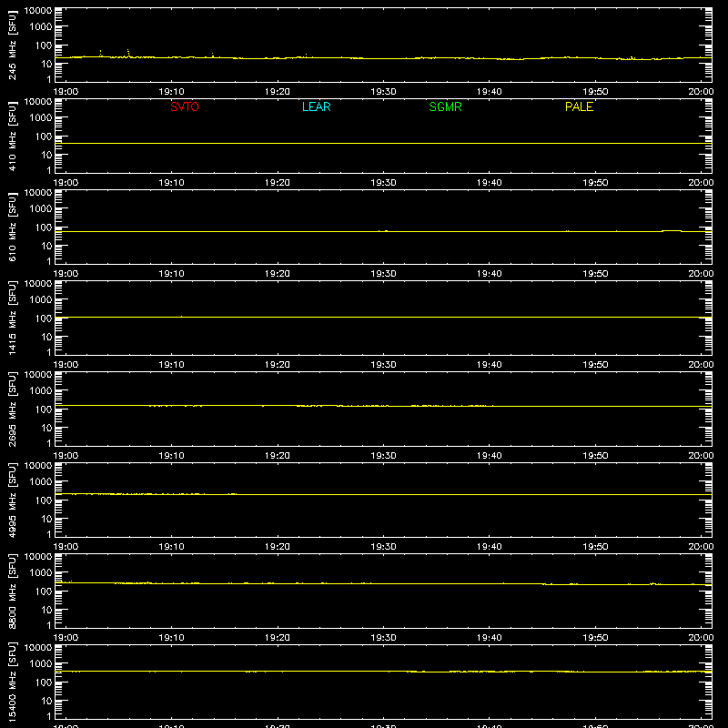Click 19:30 tick under the 245 MHz plot

pos(383,92)
